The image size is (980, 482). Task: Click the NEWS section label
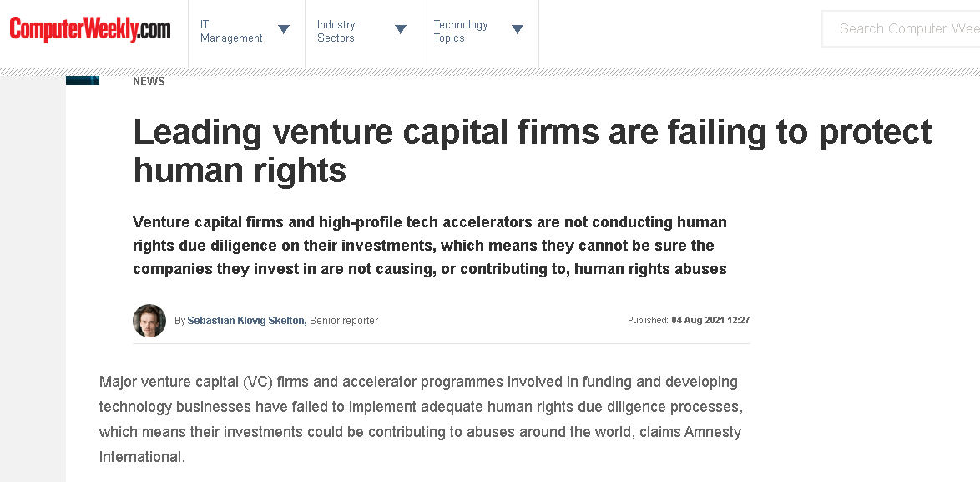[149, 81]
